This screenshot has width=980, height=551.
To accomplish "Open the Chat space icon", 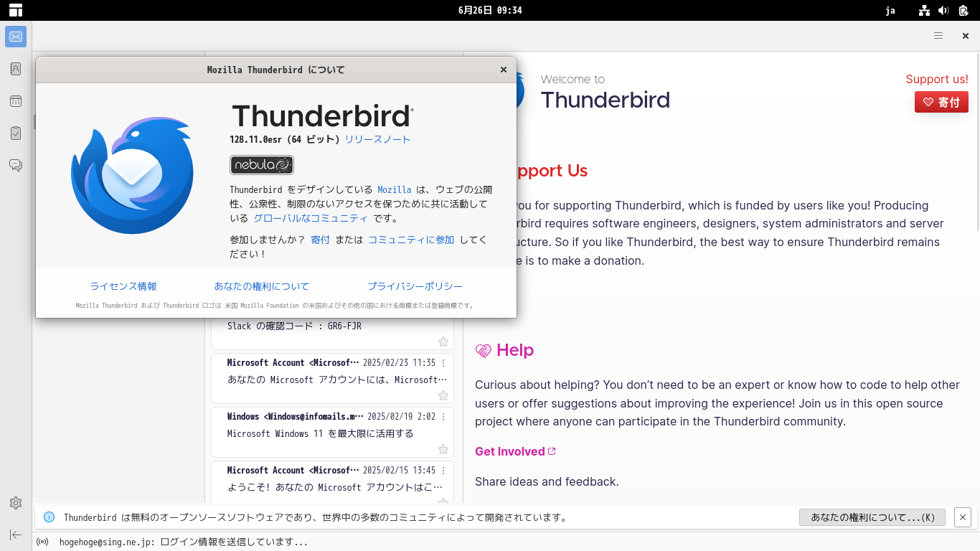I will (16, 166).
